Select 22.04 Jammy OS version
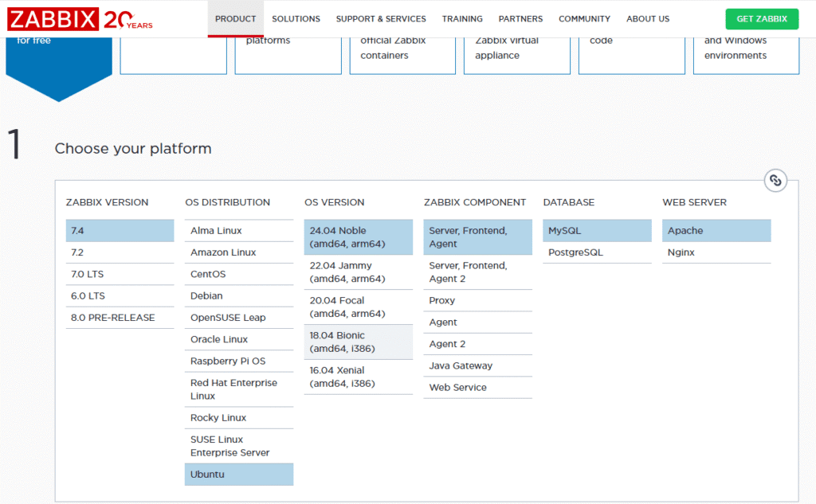Image resolution: width=816 pixels, height=504 pixels. pos(359,272)
